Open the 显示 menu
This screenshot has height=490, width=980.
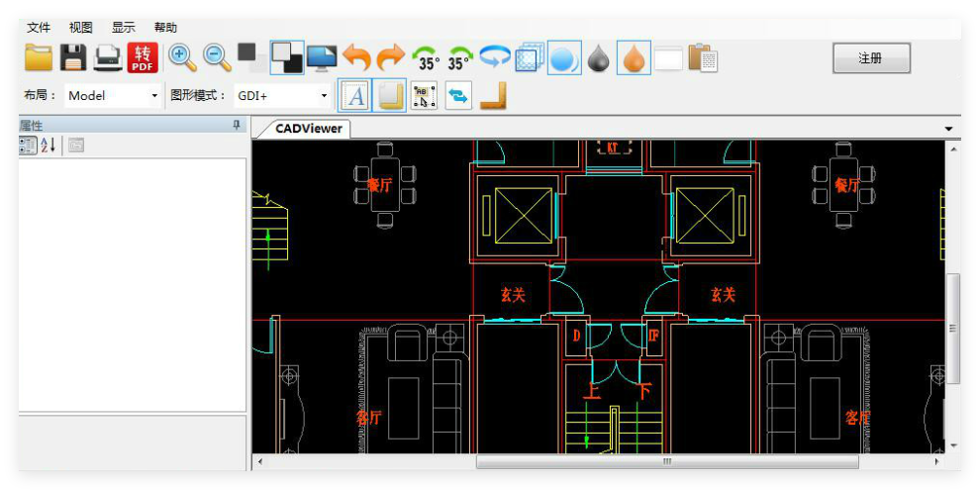(x=123, y=28)
